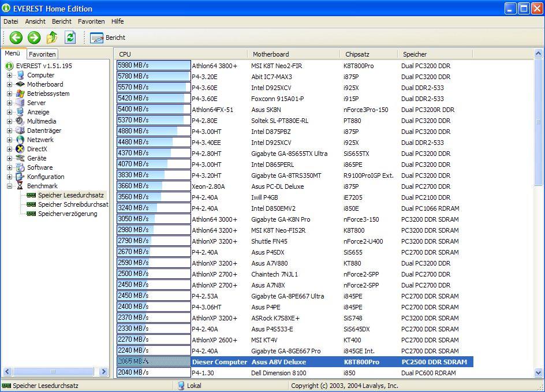This screenshot has width=545, height=392.
Task: Collapse the Benchmark tree node
Action: tap(9, 186)
